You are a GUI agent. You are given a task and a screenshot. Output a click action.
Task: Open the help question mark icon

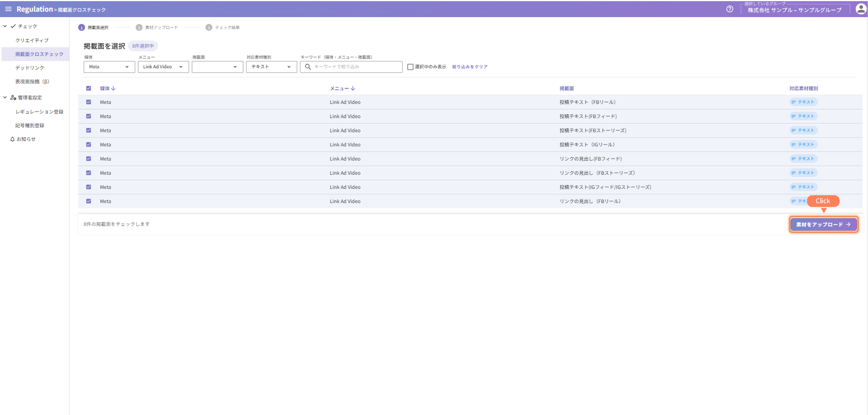(730, 9)
